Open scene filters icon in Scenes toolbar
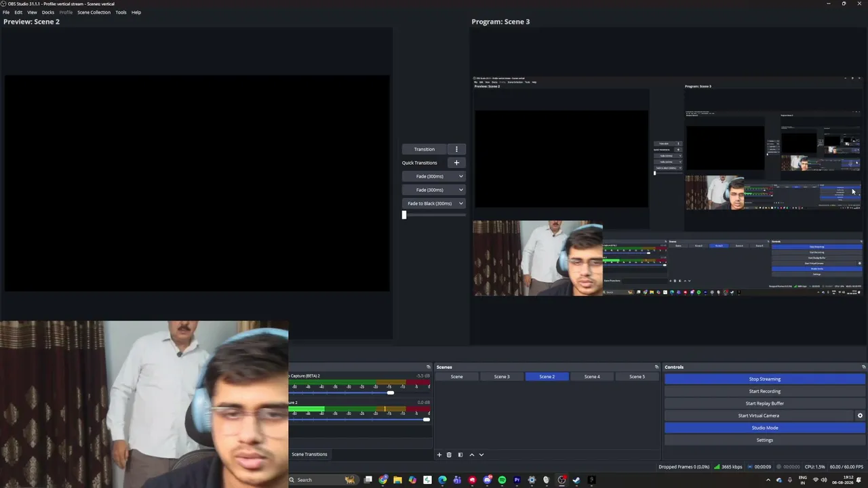This screenshot has height=488, width=868. (460, 455)
